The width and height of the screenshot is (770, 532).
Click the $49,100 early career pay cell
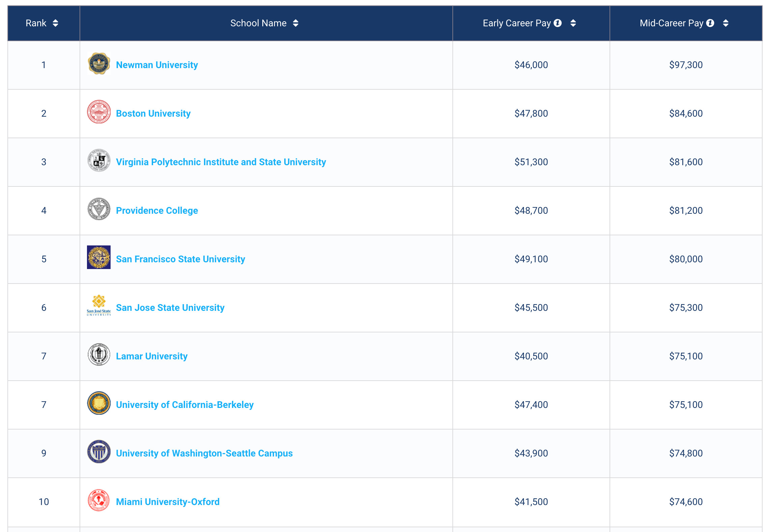pyautogui.click(x=531, y=259)
